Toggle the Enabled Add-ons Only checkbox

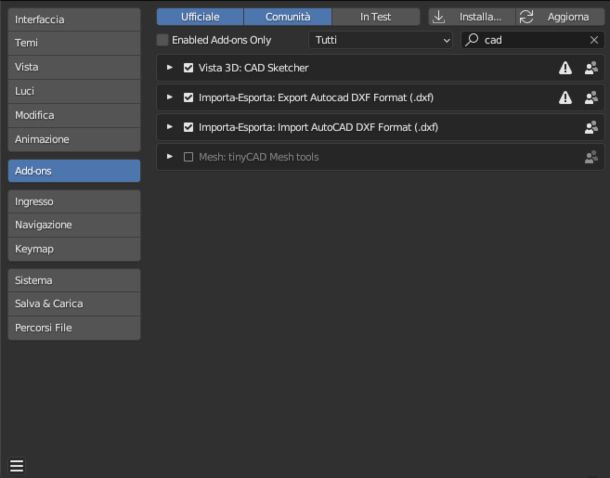click(163, 40)
